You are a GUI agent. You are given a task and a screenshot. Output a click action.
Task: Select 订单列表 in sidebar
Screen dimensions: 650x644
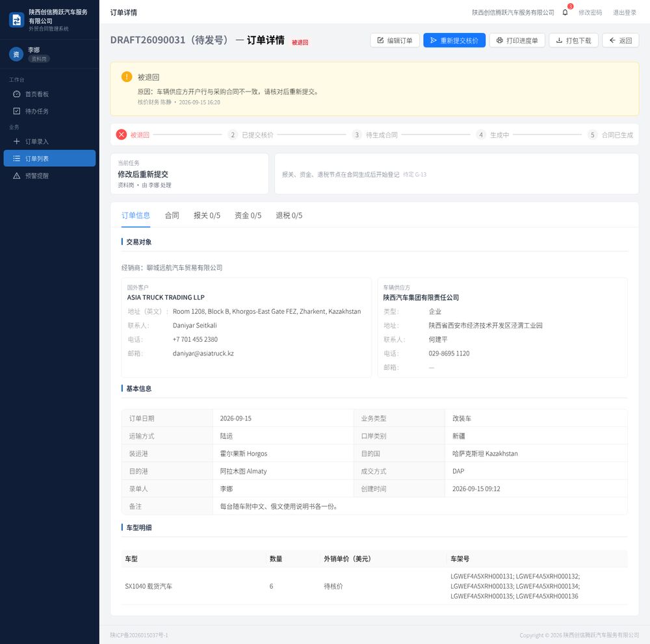coord(49,159)
